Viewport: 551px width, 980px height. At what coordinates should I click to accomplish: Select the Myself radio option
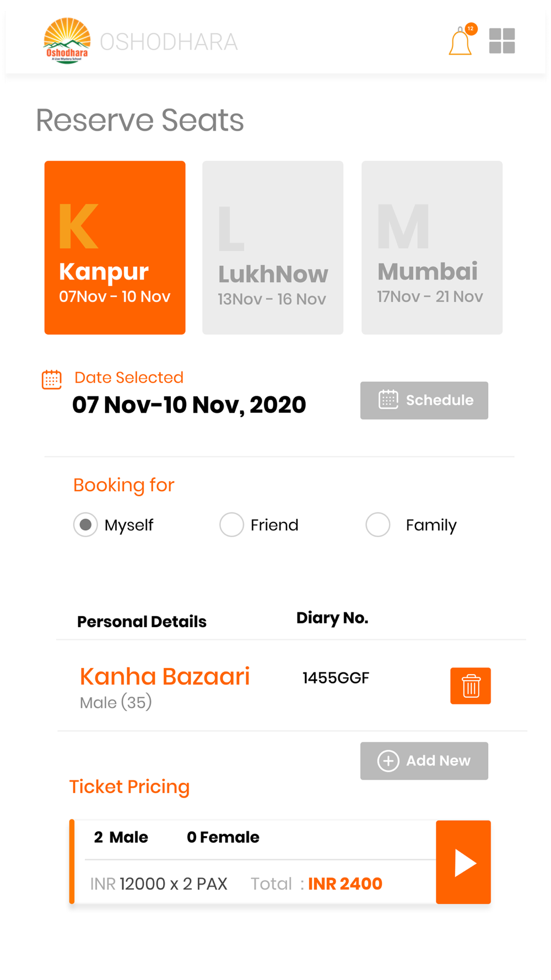(x=85, y=525)
